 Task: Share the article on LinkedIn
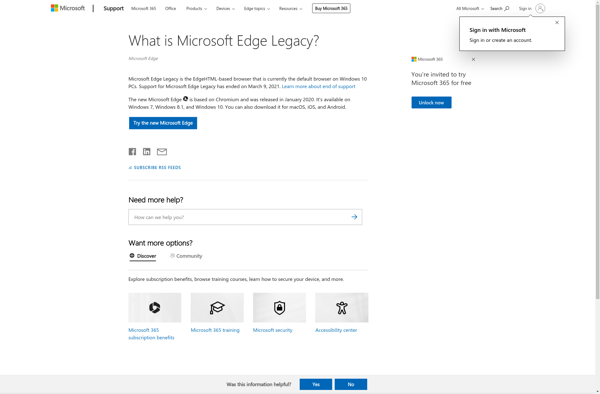(x=147, y=151)
